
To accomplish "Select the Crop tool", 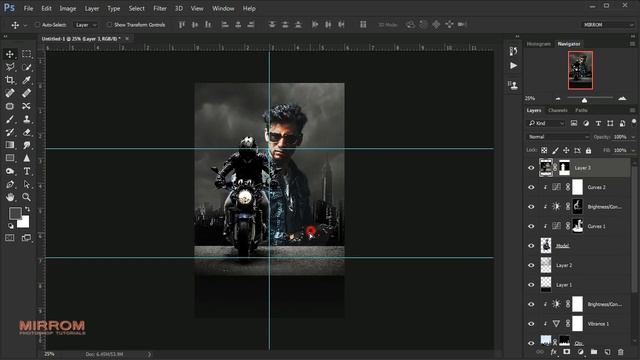I will (10, 80).
